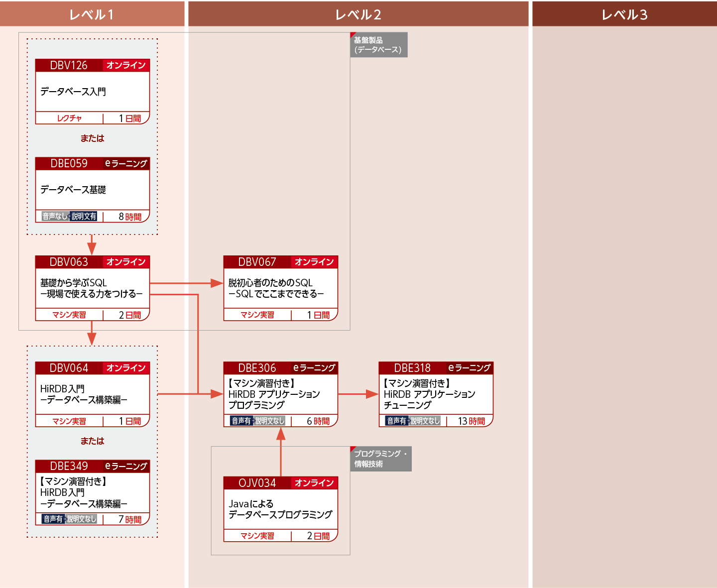Click the マシン実習 label on DBV064
Viewport: 717px width, 588px height.
coord(69,421)
